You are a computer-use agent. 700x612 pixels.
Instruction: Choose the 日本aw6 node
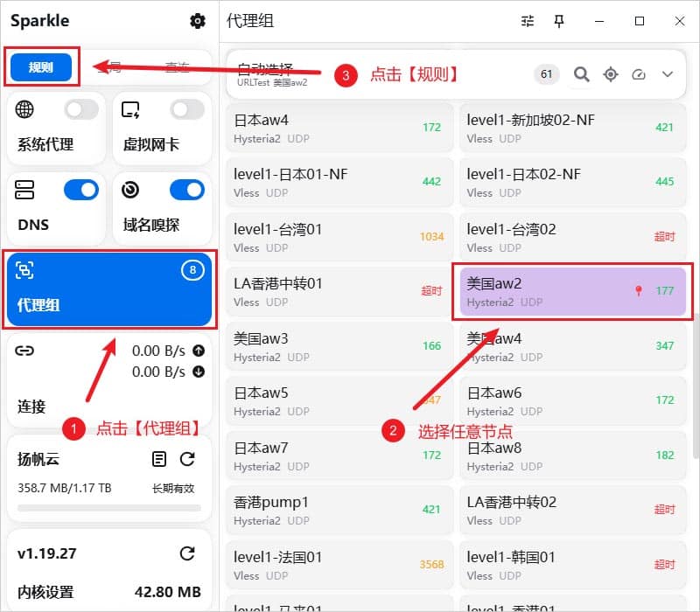573,401
